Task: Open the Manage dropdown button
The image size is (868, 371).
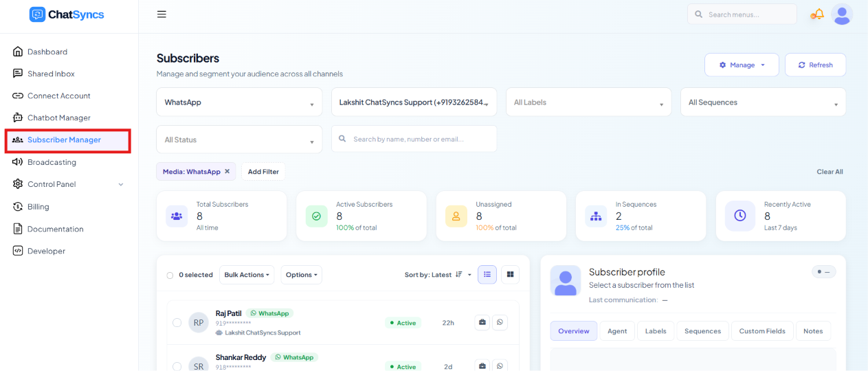Action: pyautogui.click(x=742, y=65)
